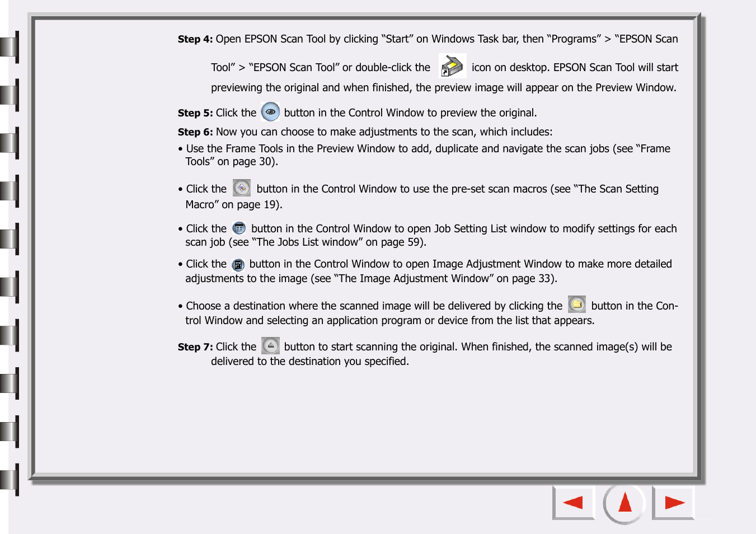Click the sentence "Now you can choose to make adjustments"

pyautogui.click(x=384, y=132)
